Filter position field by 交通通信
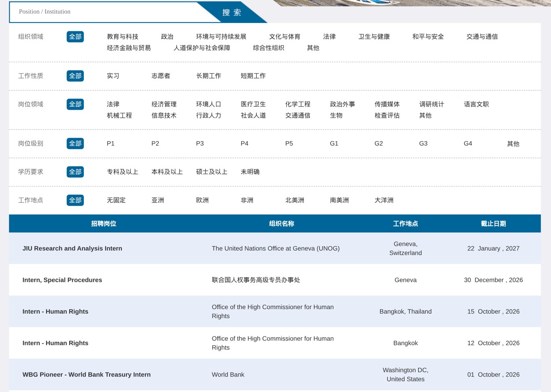The image size is (551, 392). click(x=298, y=115)
